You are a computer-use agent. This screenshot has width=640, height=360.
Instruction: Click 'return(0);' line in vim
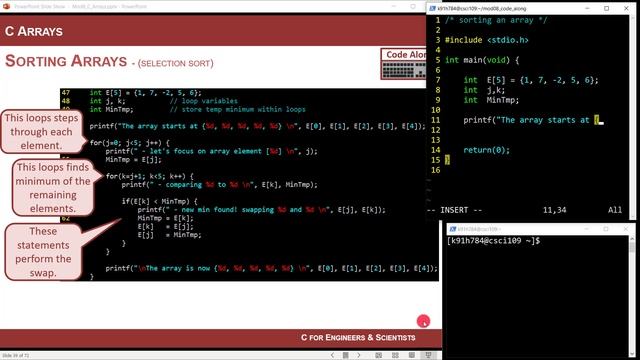point(487,150)
